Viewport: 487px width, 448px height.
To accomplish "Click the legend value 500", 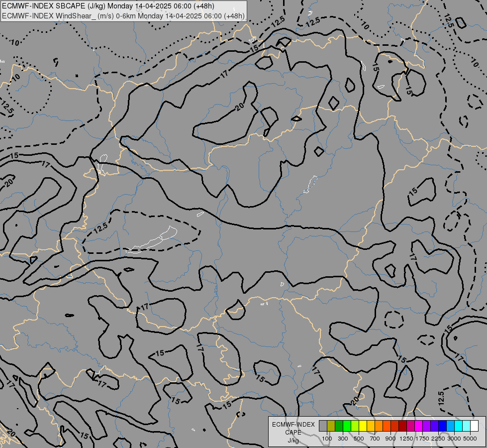I will tap(359, 439).
